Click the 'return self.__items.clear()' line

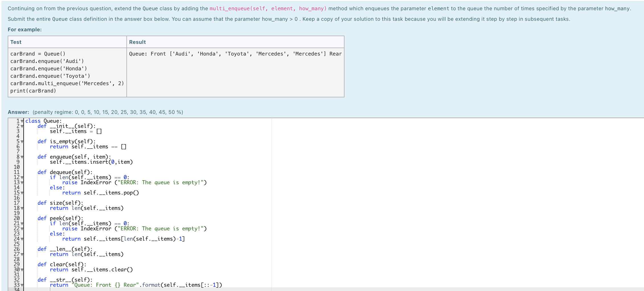click(x=91, y=270)
